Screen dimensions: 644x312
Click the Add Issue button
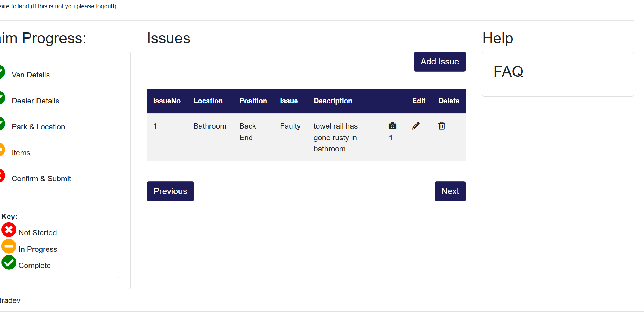440,62
